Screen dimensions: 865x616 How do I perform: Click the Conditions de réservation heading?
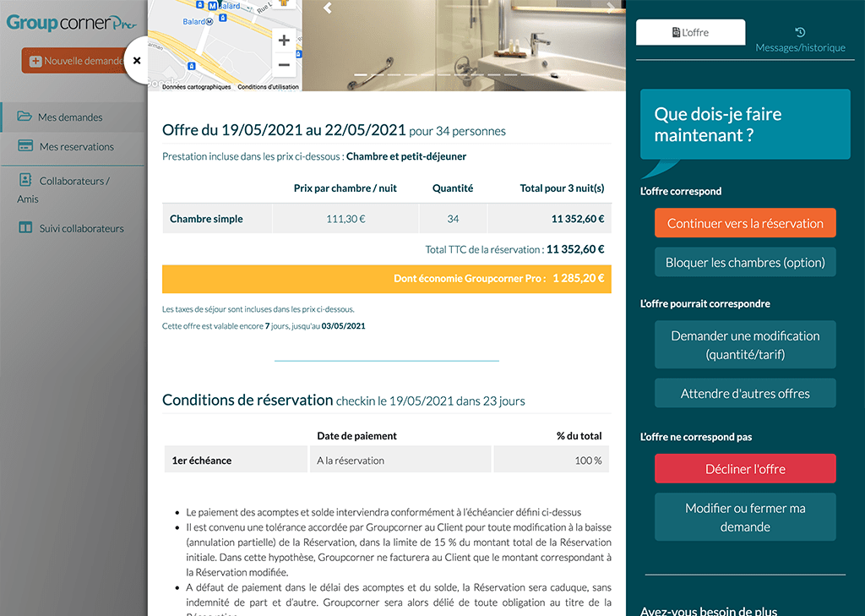(x=248, y=400)
